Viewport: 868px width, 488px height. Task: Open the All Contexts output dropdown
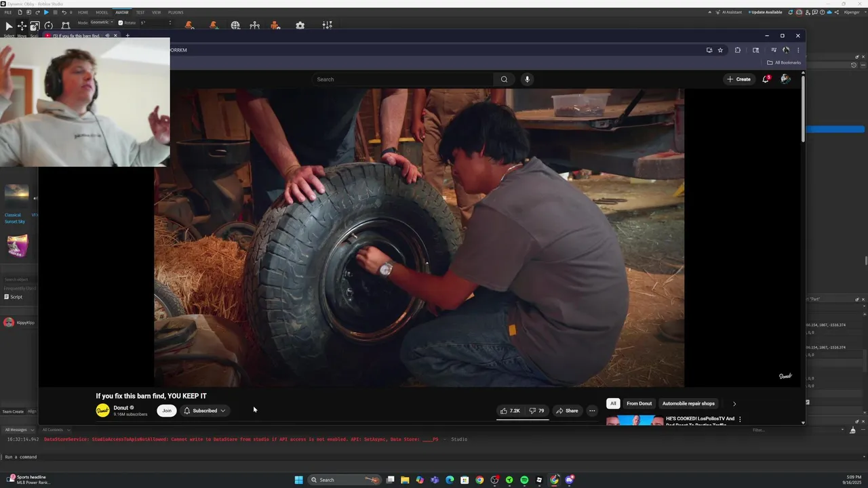pos(56,430)
